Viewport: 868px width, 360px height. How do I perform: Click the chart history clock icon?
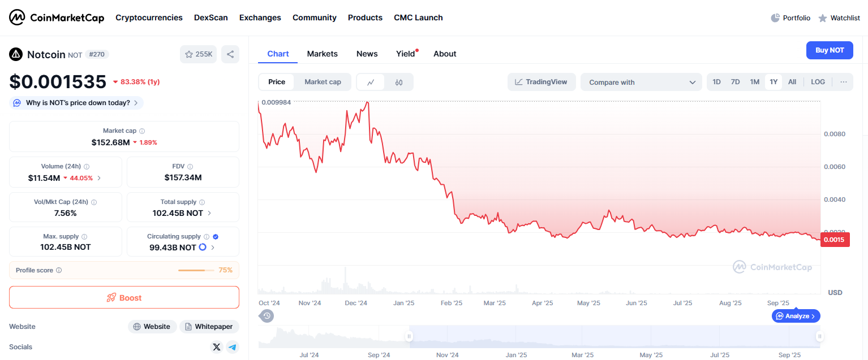(x=267, y=315)
